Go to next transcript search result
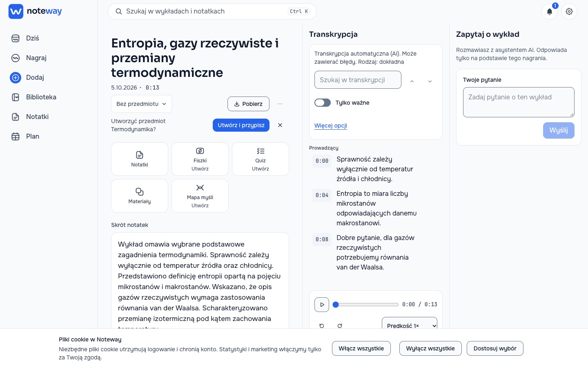Viewport: 588px width, 368px height. (430, 81)
